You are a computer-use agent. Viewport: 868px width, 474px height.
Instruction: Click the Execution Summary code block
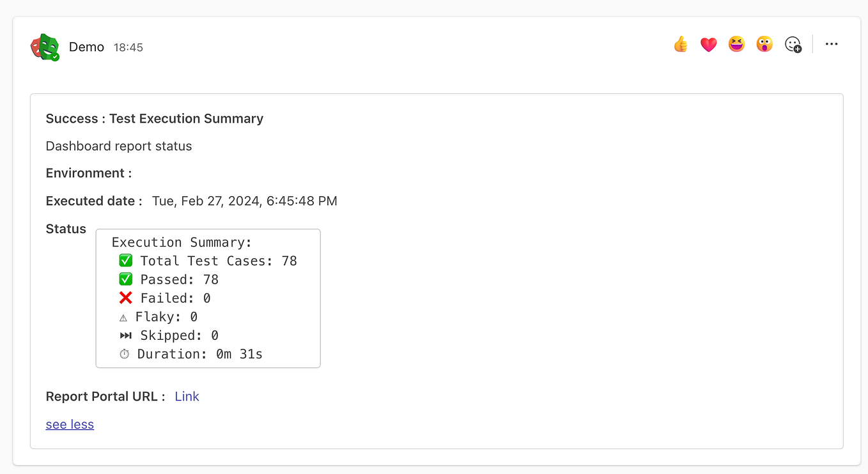(208, 298)
